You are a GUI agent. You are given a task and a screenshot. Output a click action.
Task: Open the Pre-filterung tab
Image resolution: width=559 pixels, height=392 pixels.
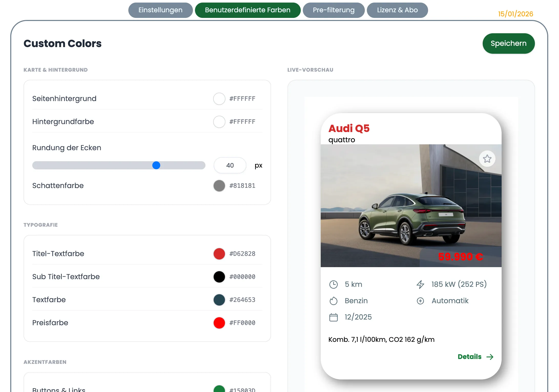334,10
